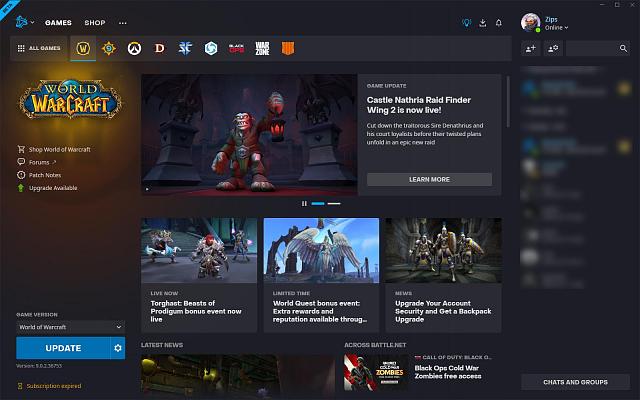Open Shop World of Warcraft link
The height and width of the screenshot is (400, 640).
click(54, 149)
